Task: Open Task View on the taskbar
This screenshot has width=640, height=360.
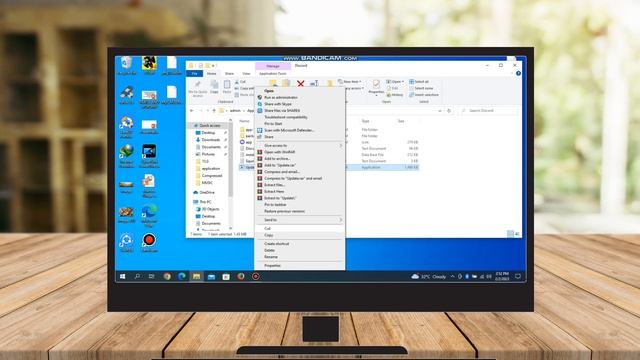Action: pos(152,276)
